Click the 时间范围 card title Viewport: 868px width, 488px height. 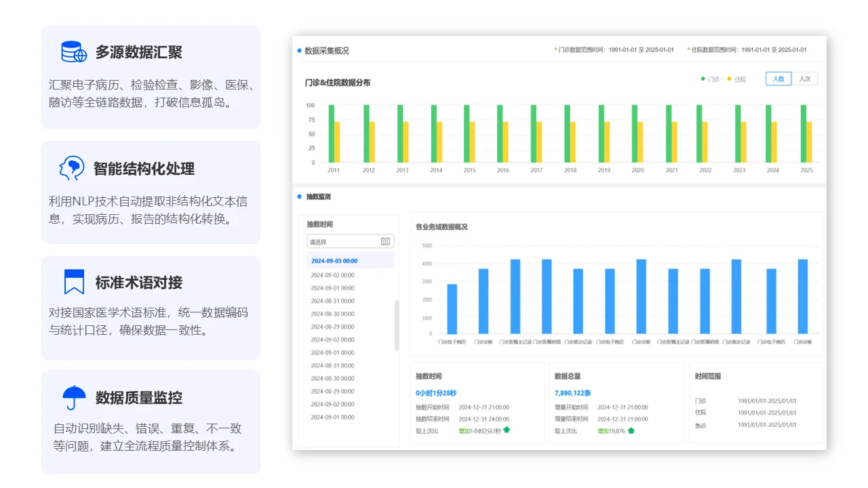pos(708,376)
